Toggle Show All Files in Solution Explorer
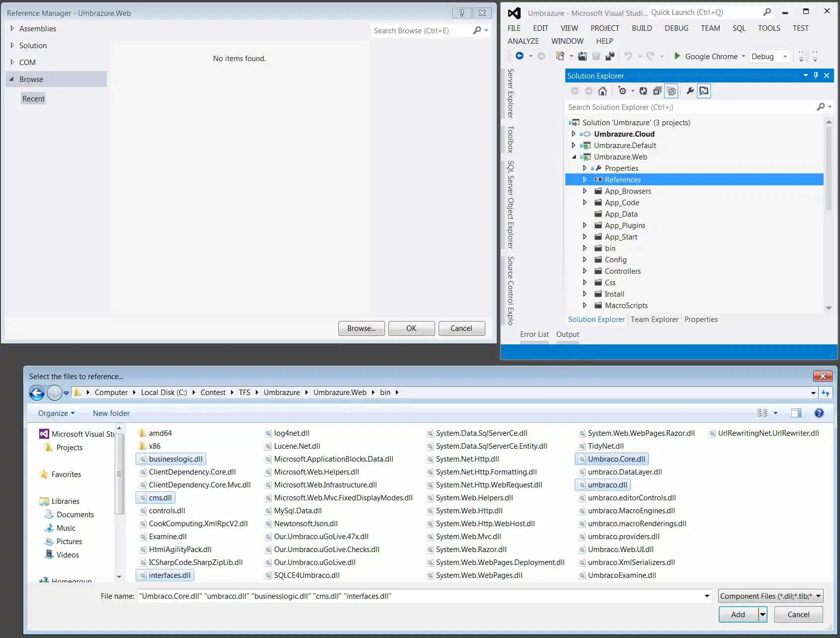 (672, 91)
